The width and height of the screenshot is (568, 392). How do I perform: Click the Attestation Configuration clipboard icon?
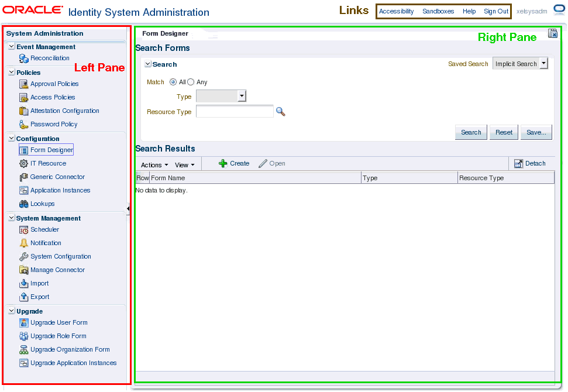coord(23,111)
